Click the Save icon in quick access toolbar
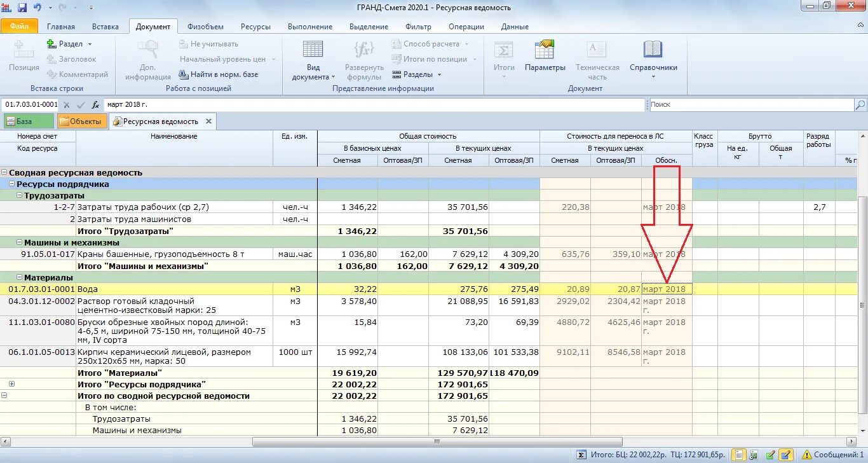This screenshot has width=868, height=463. (22, 8)
